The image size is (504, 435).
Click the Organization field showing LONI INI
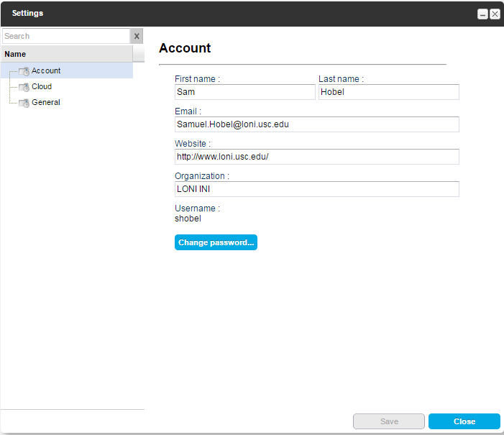click(317, 189)
